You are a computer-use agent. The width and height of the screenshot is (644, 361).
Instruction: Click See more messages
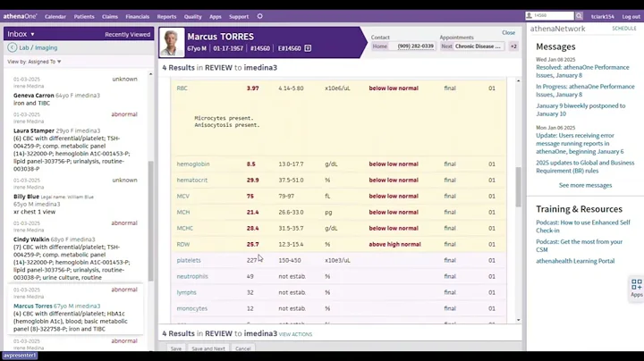pos(585,186)
